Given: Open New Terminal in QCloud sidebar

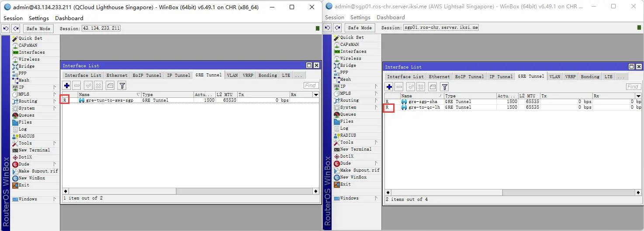Looking at the screenshot, I should coord(34,150).
